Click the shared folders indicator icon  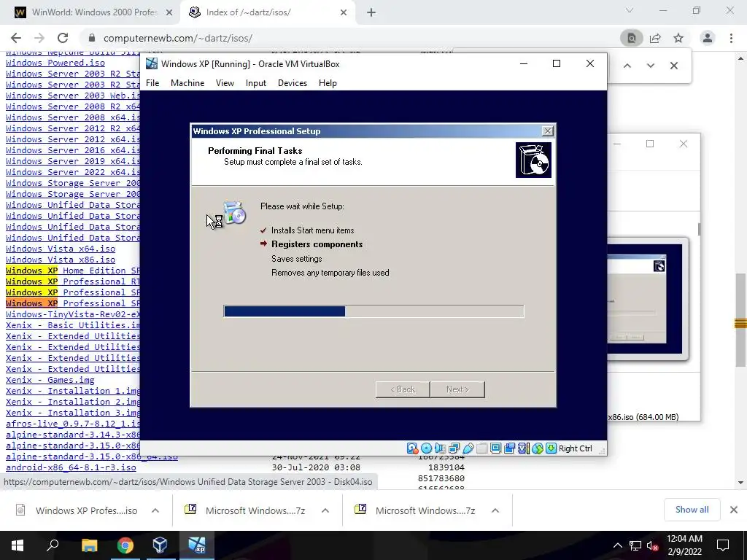coord(481,448)
